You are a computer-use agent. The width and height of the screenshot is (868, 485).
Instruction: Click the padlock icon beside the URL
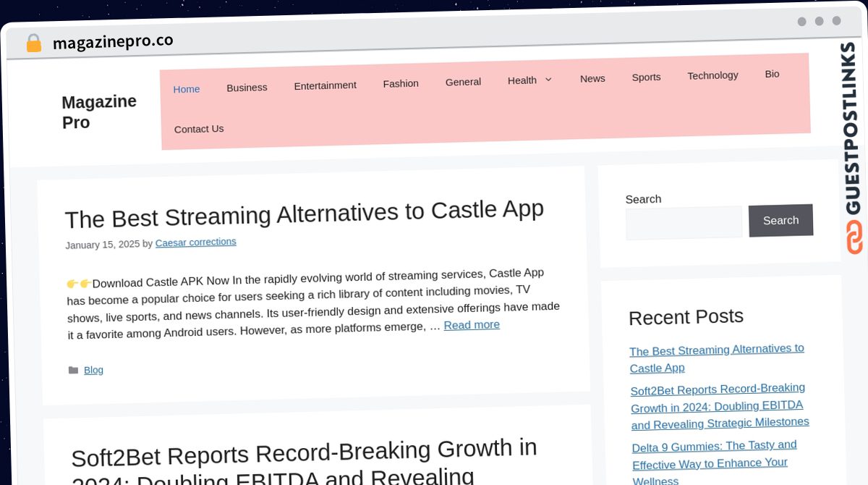(x=33, y=43)
